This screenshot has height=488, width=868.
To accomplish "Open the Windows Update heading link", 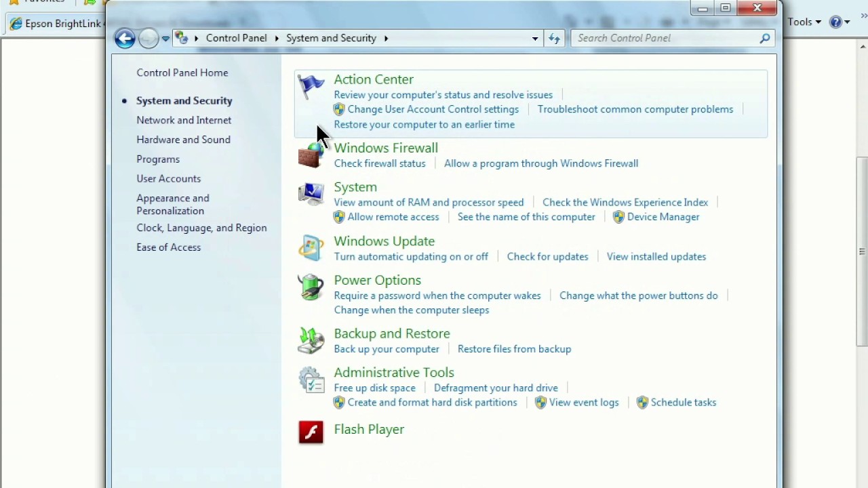I will tap(384, 241).
